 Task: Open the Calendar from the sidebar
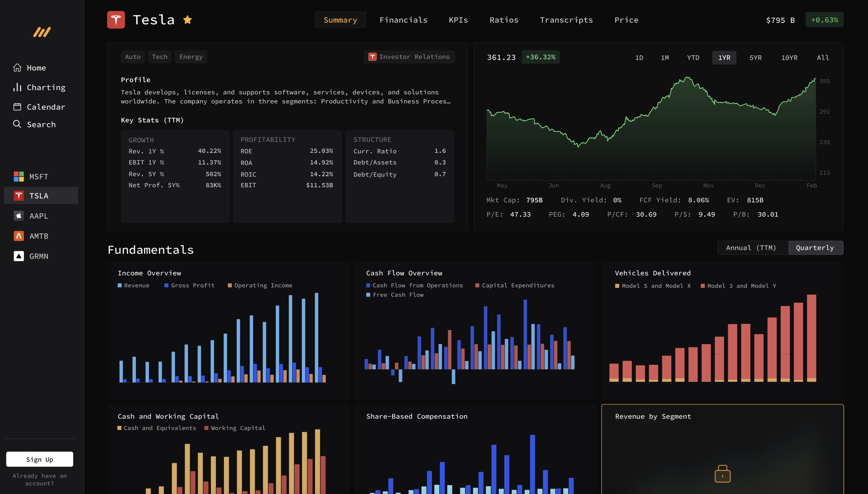[46, 107]
